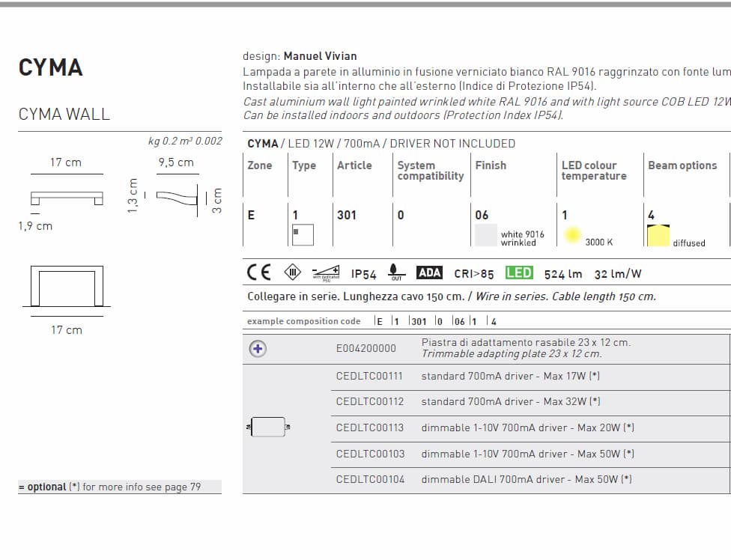Open the Beam options column header

point(683,165)
